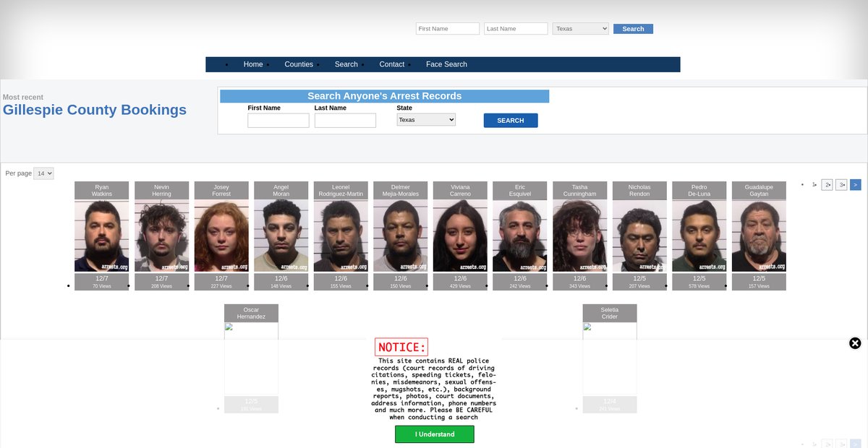The image size is (868, 448).
Task: Open Ryan Watkins booking photo
Action: (x=102, y=236)
